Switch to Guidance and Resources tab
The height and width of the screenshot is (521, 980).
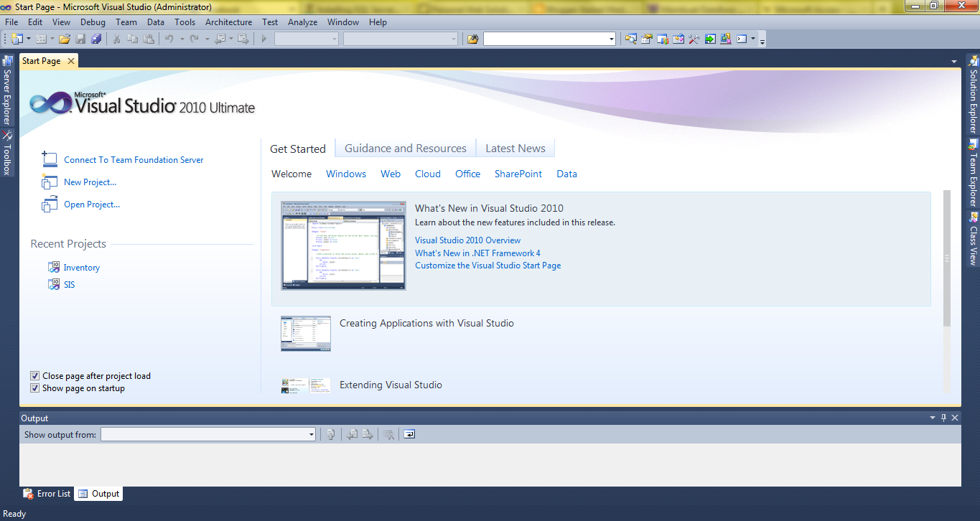click(406, 148)
